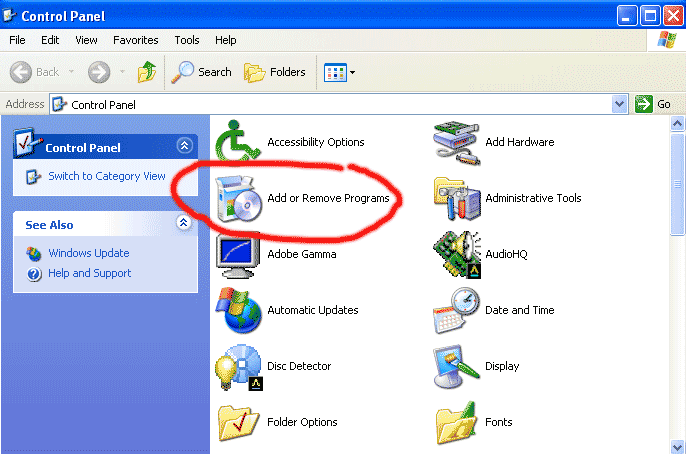Minimize the Control Panel window
This screenshot has height=454, width=686.
(627, 16)
